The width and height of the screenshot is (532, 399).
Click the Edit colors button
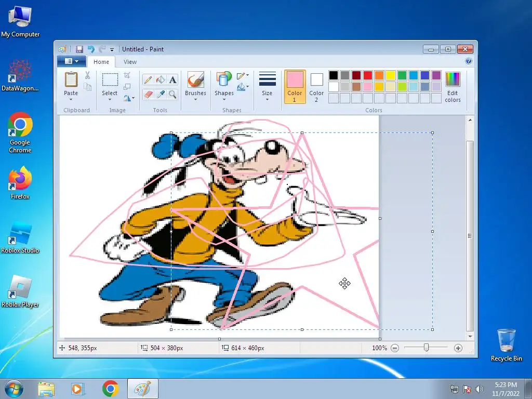coord(453,87)
